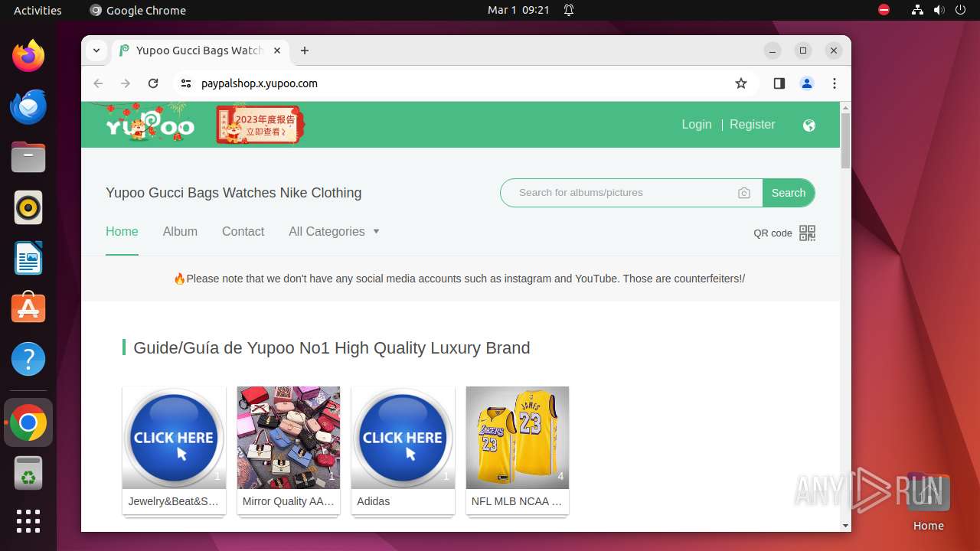Open the Mirror Quality AA... bags album
980x551 pixels.
[x=289, y=438]
